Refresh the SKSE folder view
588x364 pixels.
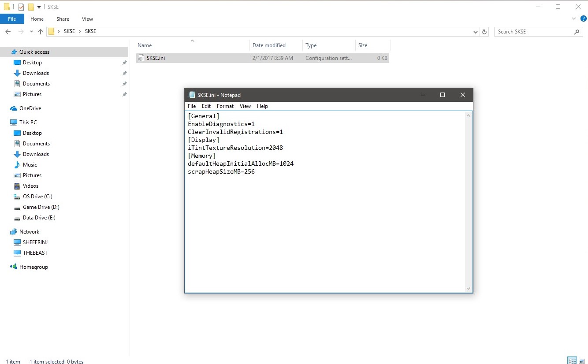(485, 32)
